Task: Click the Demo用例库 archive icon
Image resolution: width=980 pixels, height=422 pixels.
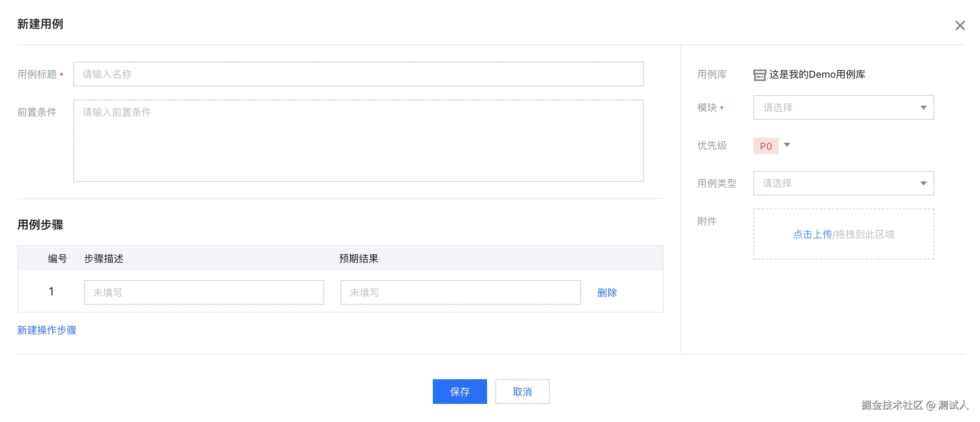Action: click(x=759, y=75)
